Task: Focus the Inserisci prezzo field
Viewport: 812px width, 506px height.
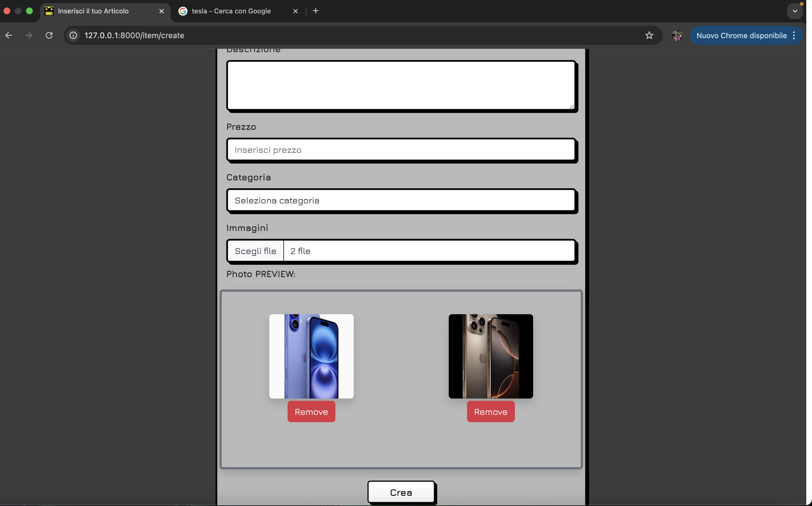Action: pyautogui.click(x=401, y=150)
